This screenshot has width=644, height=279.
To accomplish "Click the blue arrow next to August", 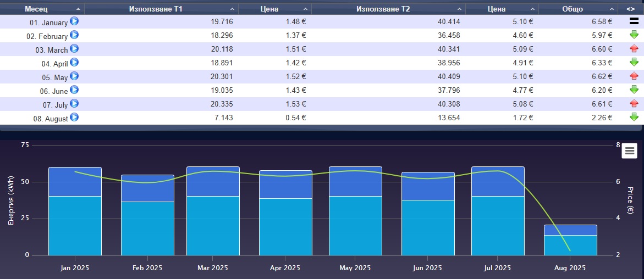I will click(x=74, y=117).
